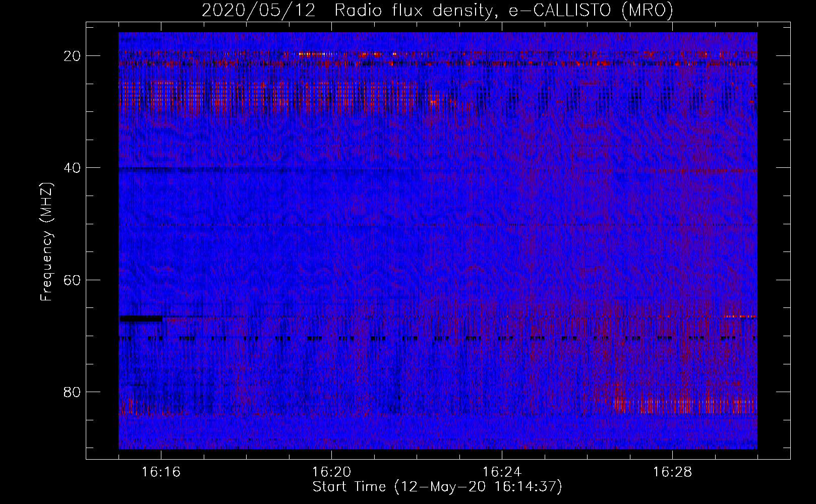Select the 20 MHz tick label
Viewport: 816px width, 504px height.
[x=73, y=56]
